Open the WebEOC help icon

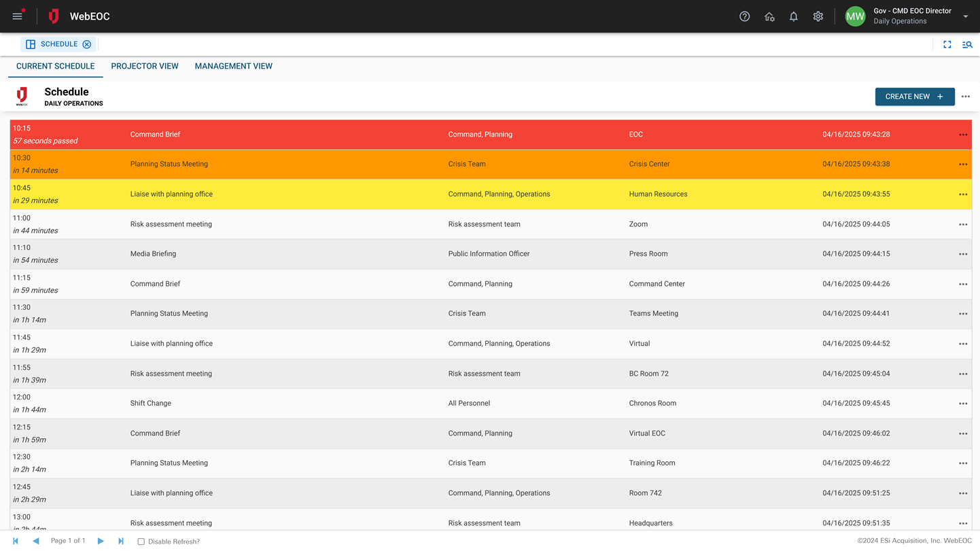coord(744,16)
